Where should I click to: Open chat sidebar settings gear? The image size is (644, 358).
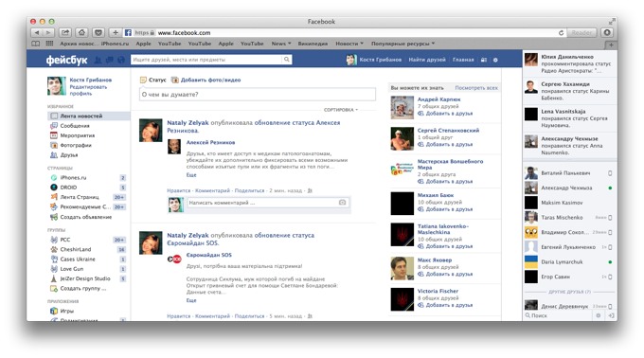[x=598, y=315]
